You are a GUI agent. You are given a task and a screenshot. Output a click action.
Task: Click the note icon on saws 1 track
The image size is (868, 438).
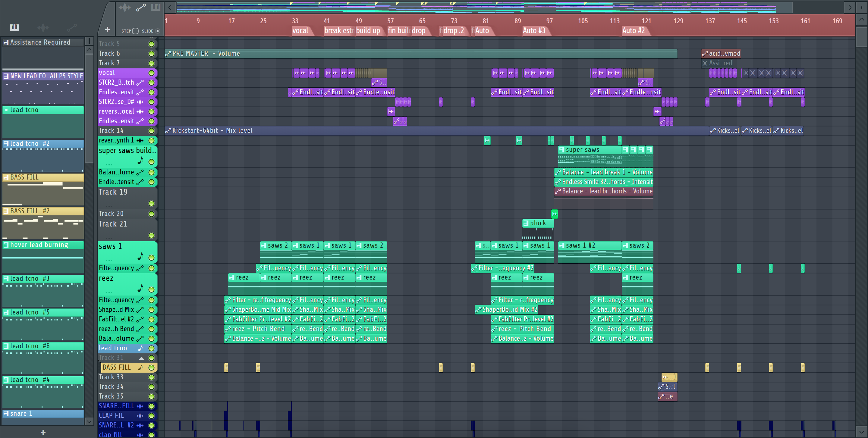pos(140,257)
